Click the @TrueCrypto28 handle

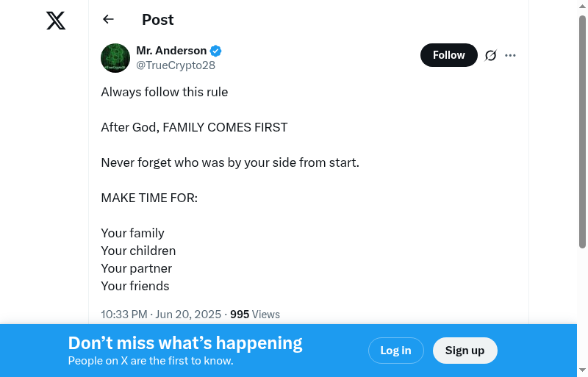(176, 65)
